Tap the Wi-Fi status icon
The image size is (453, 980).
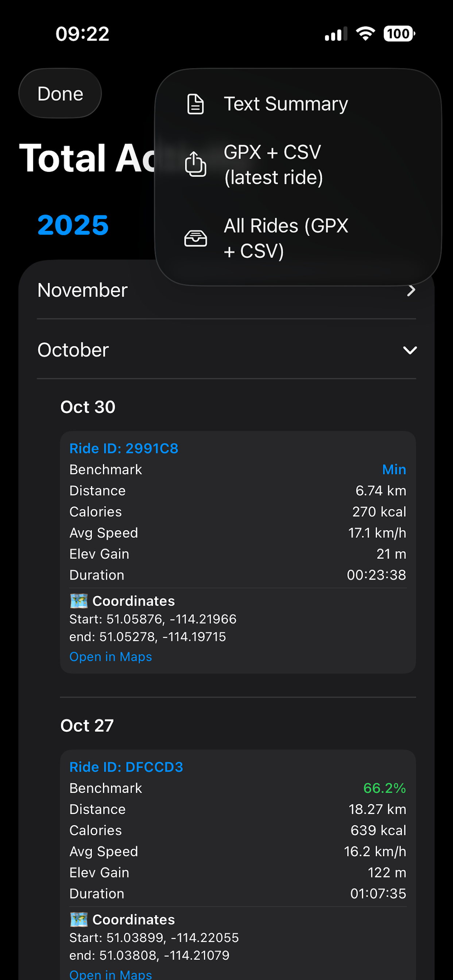click(365, 34)
